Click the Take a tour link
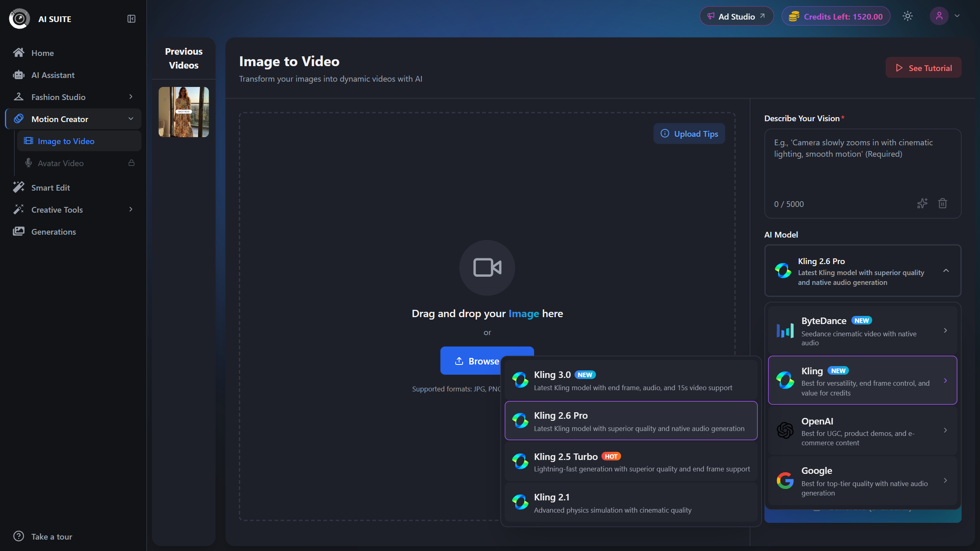Screen dimensions: 980x551 point(43,536)
